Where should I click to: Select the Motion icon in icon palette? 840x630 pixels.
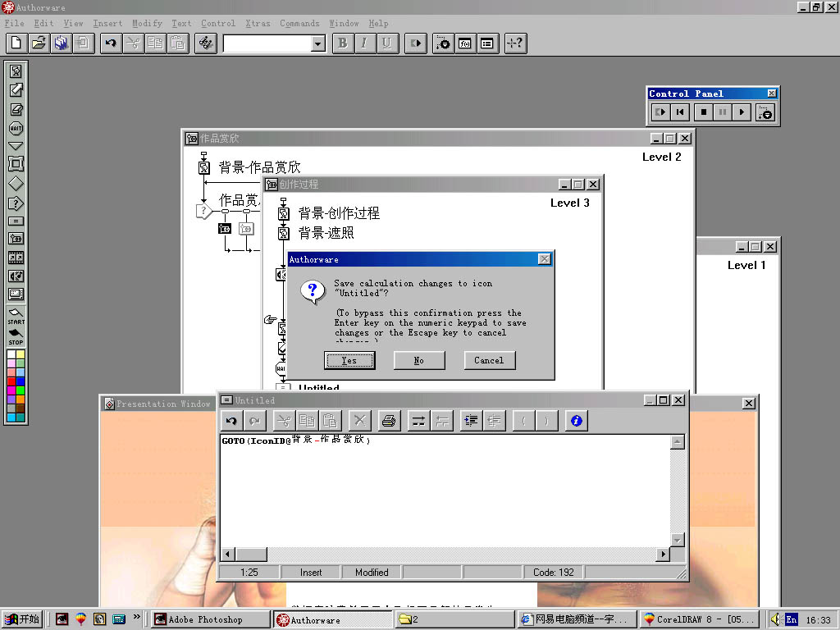pyautogui.click(x=16, y=90)
